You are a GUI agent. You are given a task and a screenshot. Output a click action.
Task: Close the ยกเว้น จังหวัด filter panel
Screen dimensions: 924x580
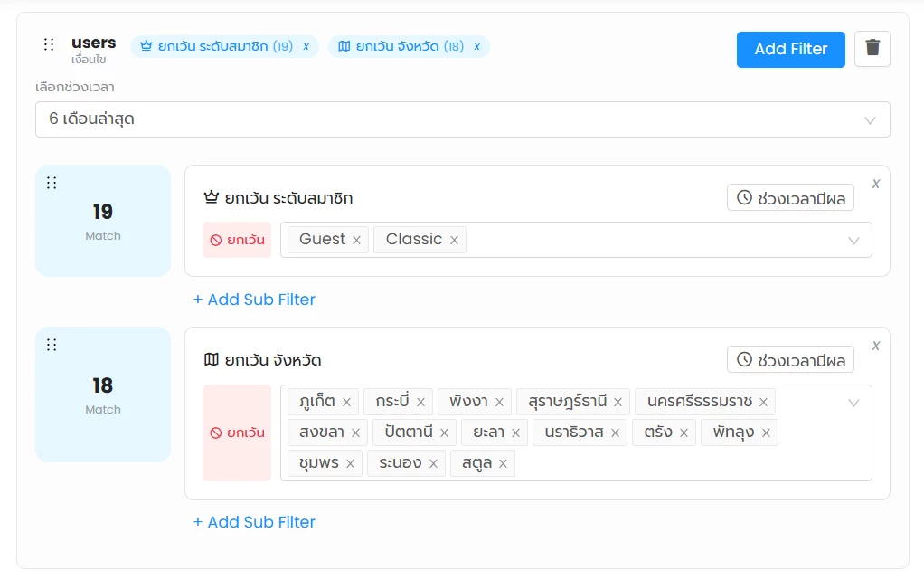pos(875,346)
